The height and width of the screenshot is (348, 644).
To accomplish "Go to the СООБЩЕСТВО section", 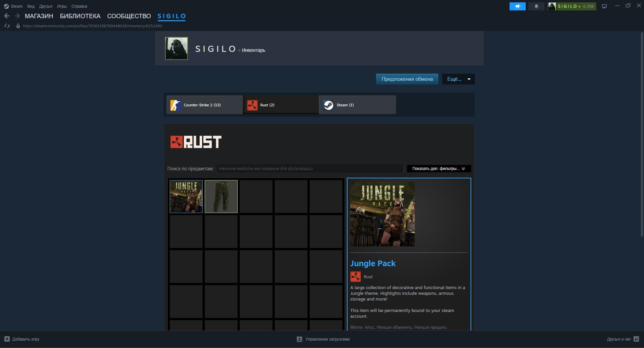I will pyautogui.click(x=129, y=16).
